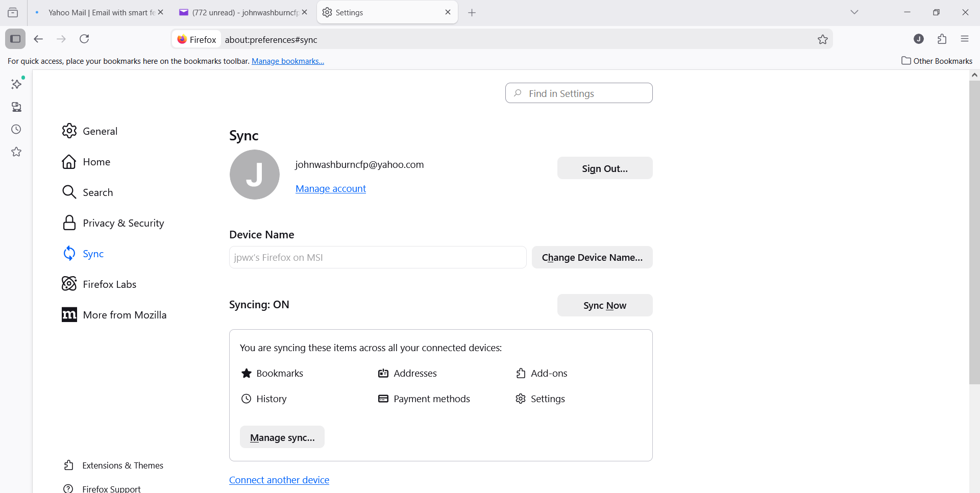Open the application hamburger menu
This screenshot has height=493, width=980.
(965, 39)
